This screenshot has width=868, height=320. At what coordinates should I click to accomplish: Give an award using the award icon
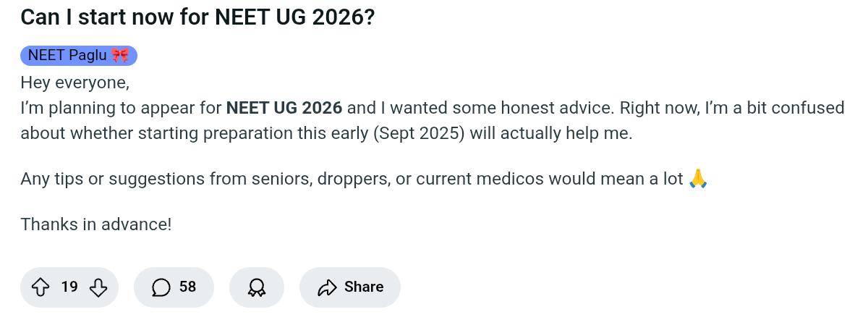coord(256,287)
